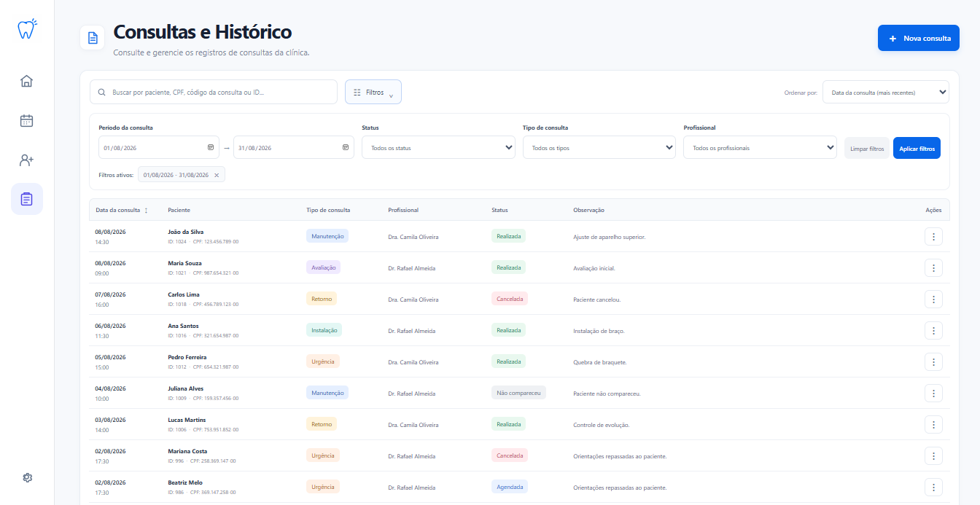
Task: Click the Não compareceu status badge
Action: point(518,393)
